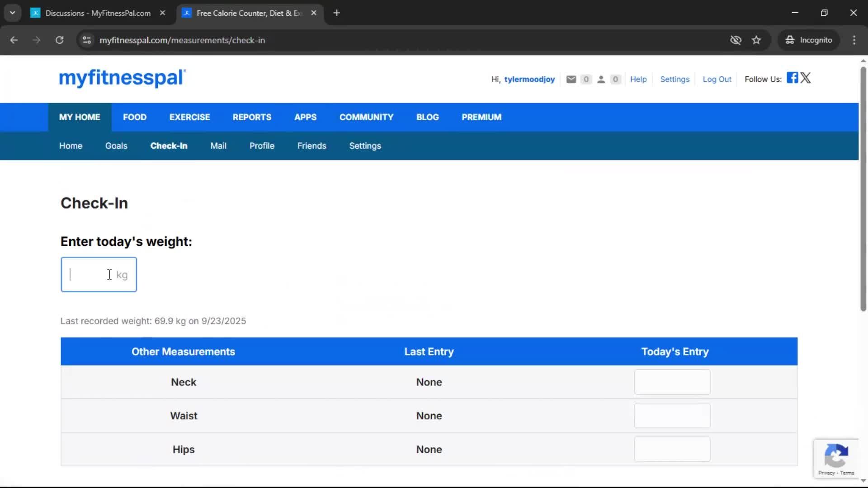Image resolution: width=868 pixels, height=488 pixels.
Task: Select the Check-In submenu link
Action: point(169,145)
